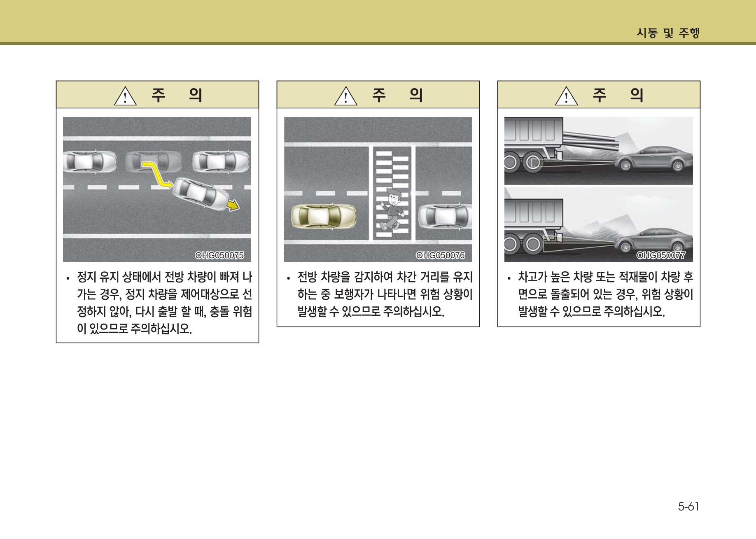The image size is (756, 539).
Task: Click the warning triangle icon in the third caution box
Action: [567, 96]
